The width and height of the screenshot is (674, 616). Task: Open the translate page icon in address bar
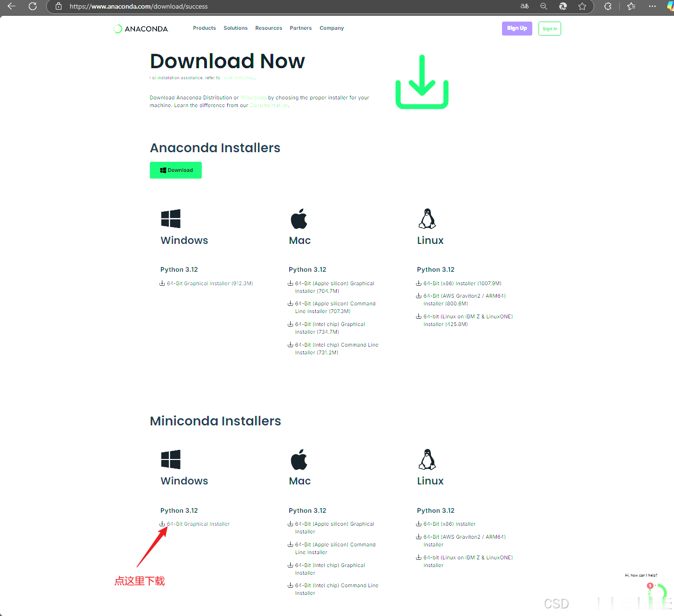(525, 6)
